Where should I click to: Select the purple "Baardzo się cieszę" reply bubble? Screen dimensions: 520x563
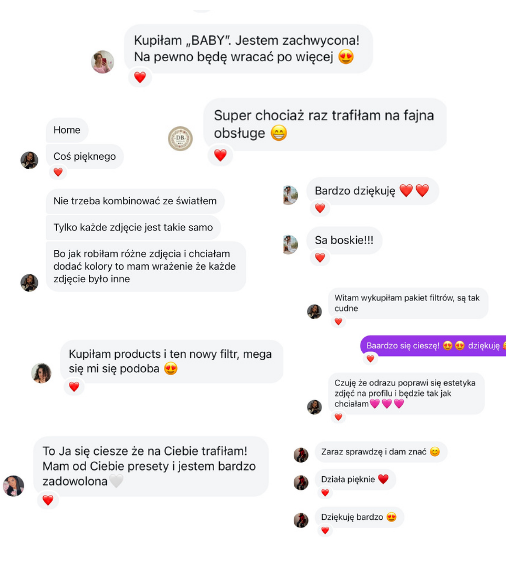[433, 345]
